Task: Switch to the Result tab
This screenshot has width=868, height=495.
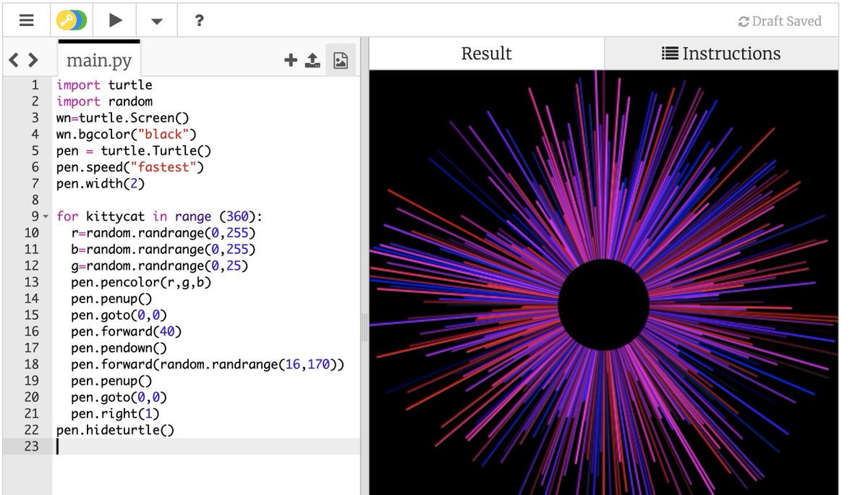Action: coord(487,54)
